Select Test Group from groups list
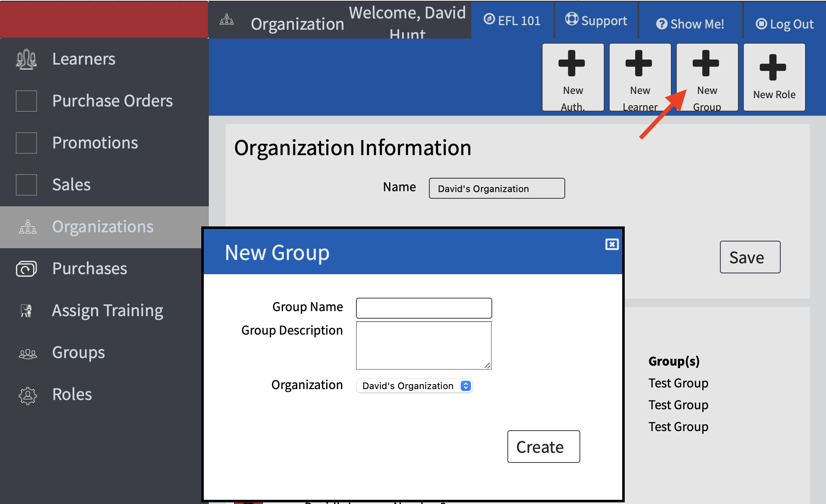 click(x=678, y=383)
